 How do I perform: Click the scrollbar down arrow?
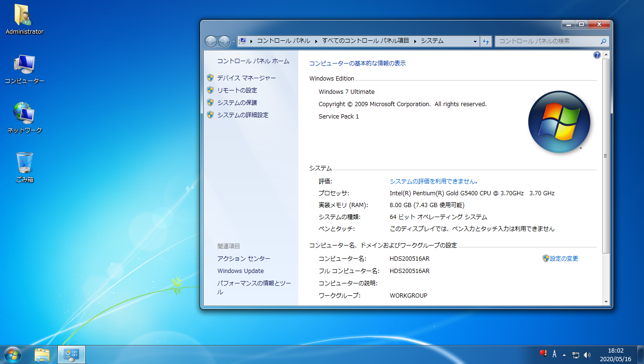[x=606, y=301]
